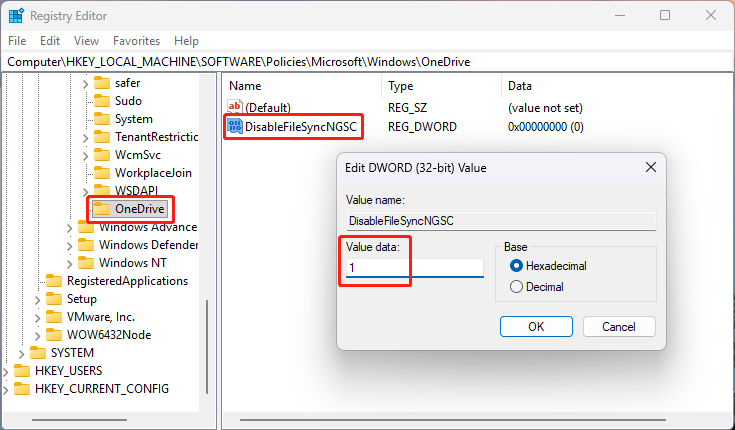Open the File menu
This screenshot has width=735, height=430.
(17, 41)
